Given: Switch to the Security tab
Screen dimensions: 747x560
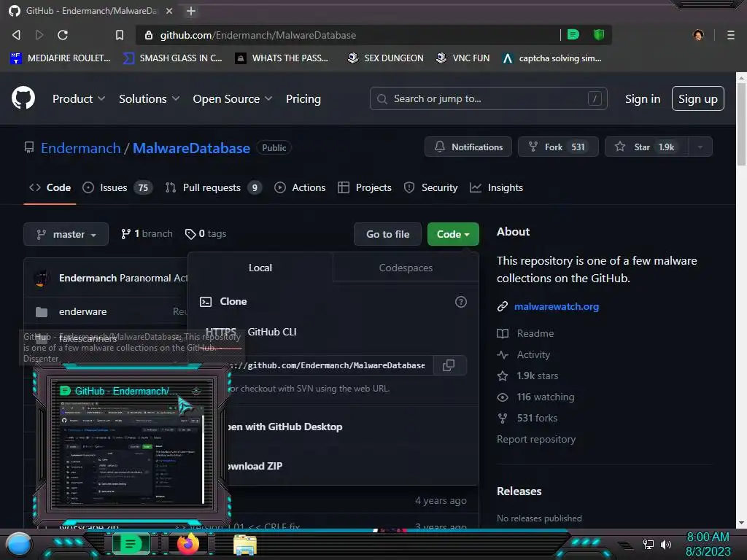Looking at the screenshot, I should pos(430,187).
